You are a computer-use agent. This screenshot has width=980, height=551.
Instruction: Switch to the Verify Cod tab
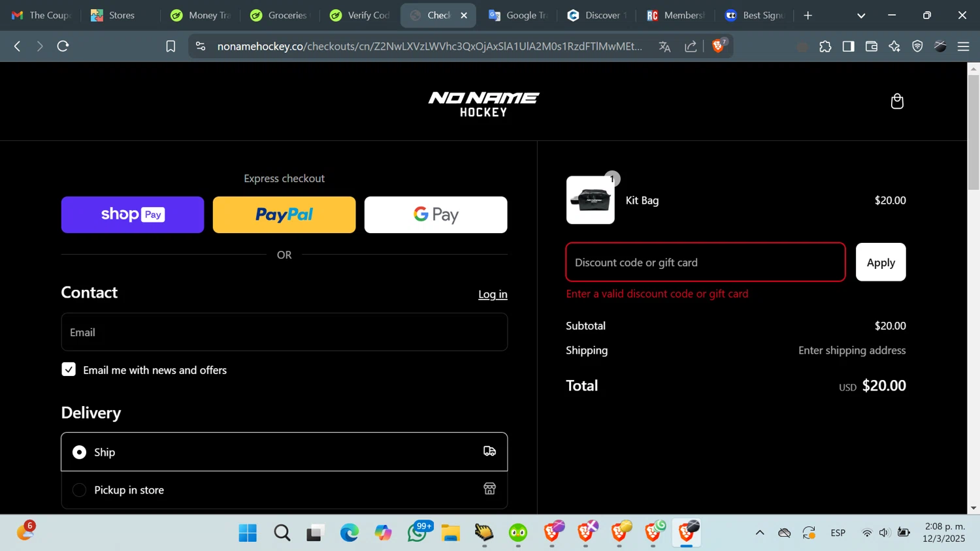coord(360,15)
